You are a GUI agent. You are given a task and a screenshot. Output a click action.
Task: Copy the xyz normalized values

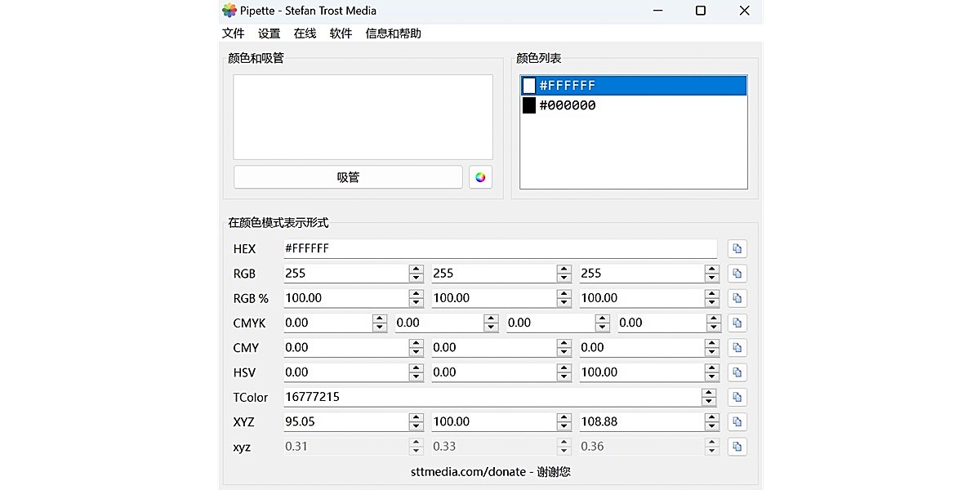[737, 446]
